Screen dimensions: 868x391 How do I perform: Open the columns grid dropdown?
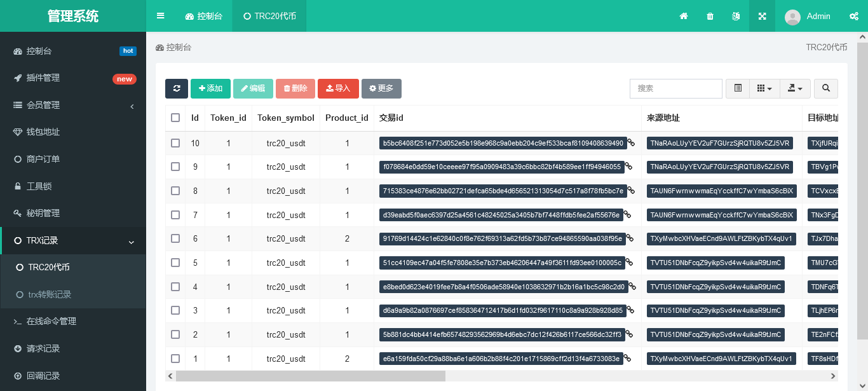coord(764,88)
